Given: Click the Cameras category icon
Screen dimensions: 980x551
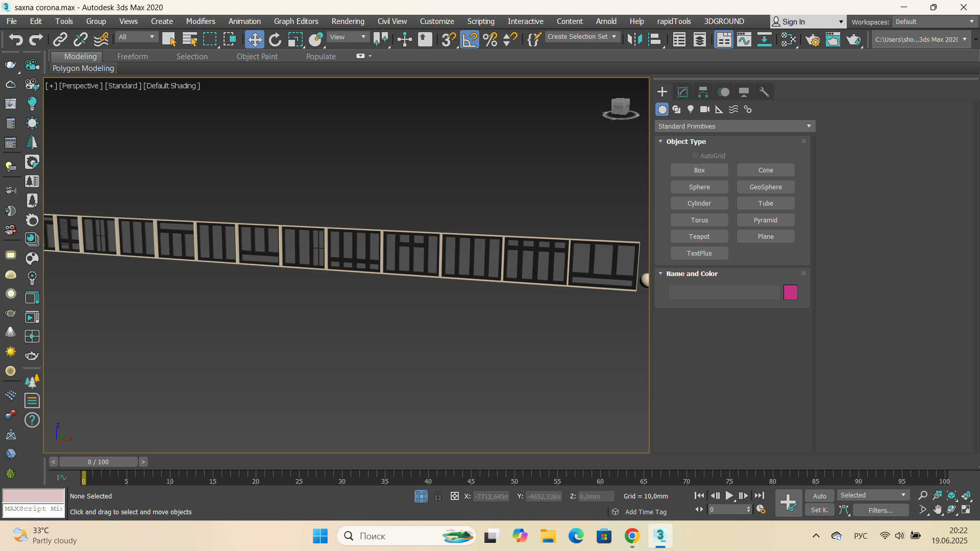Looking at the screenshot, I should point(705,109).
